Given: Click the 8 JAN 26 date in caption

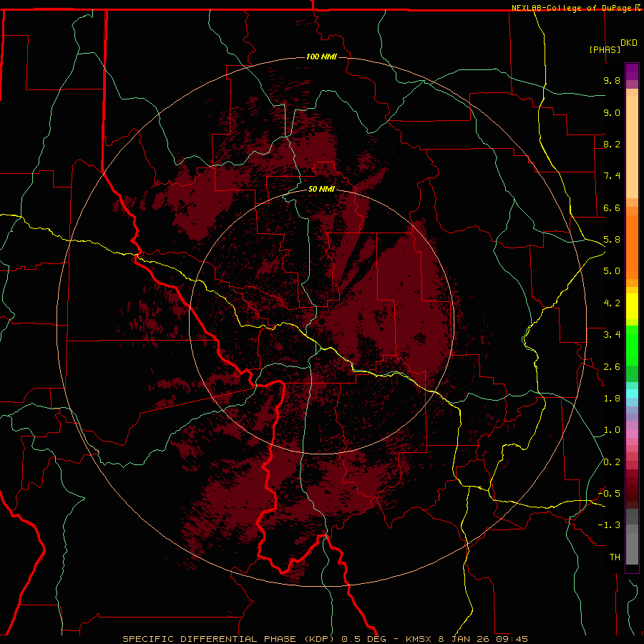Looking at the screenshot, I should (x=465, y=639).
